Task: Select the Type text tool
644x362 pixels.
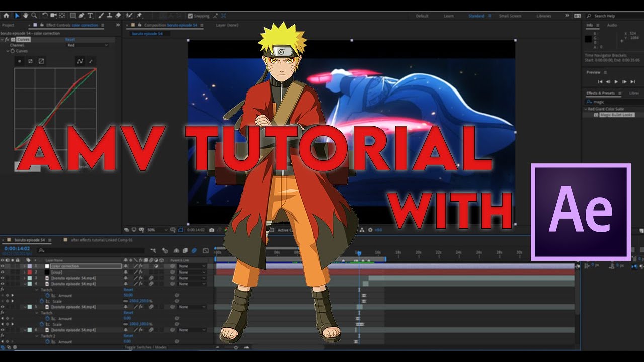Action: [90, 16]
